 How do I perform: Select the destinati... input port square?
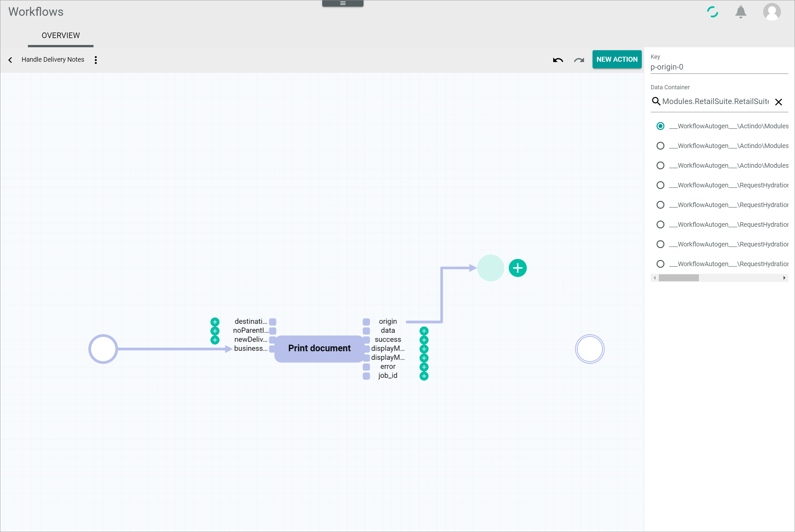coord(272,322)
